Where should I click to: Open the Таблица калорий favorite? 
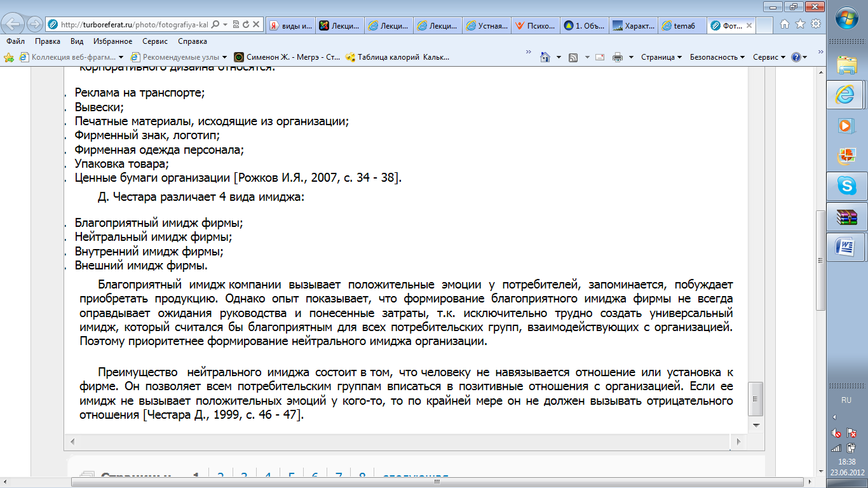(x=397, y=57)
